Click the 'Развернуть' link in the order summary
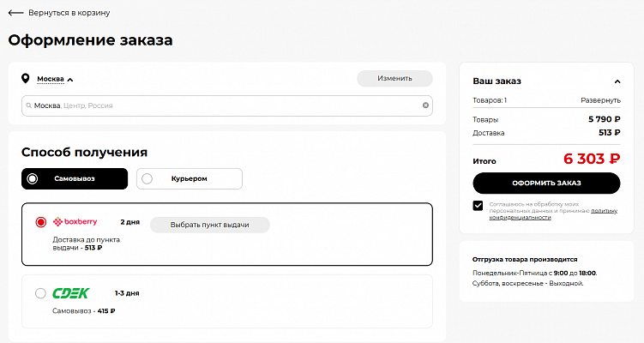Screen dimensions: 644x343 [x=600, y=100]
